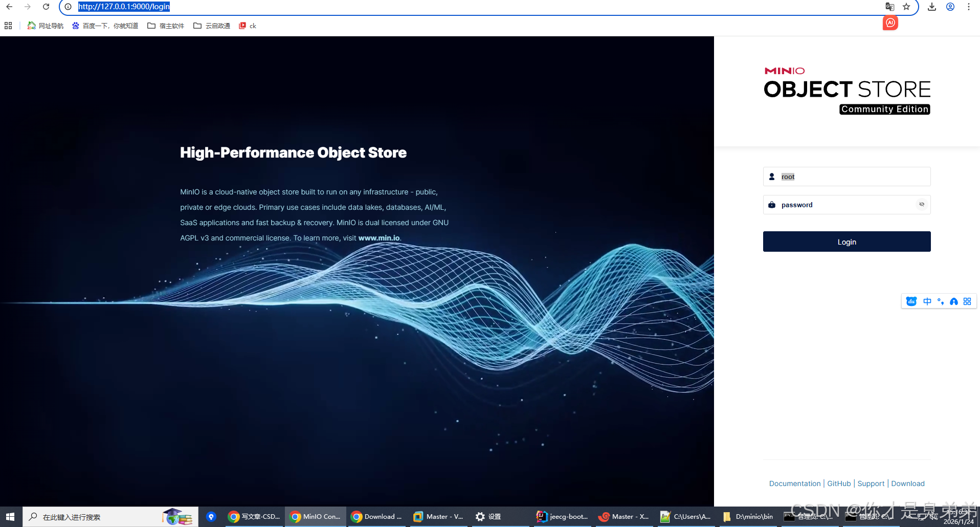
Task: Toggle password visibility with the eye icon
Action: pyautogui.click(x=922, y=205)
